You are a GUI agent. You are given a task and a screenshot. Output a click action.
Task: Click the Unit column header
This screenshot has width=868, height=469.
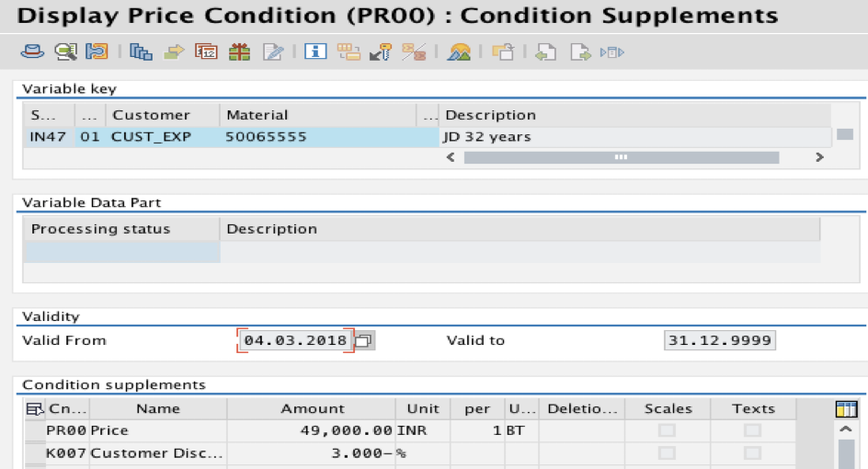tap(422, 408)
